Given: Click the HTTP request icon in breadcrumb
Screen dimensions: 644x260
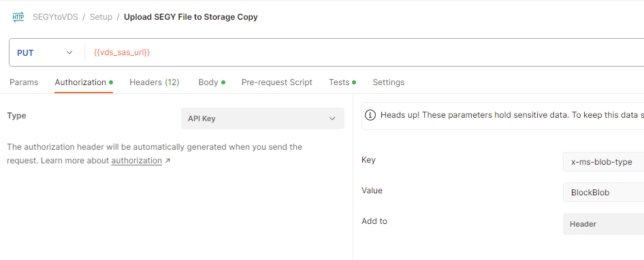Looking at the screenshot, I should [x=18, y=17].
